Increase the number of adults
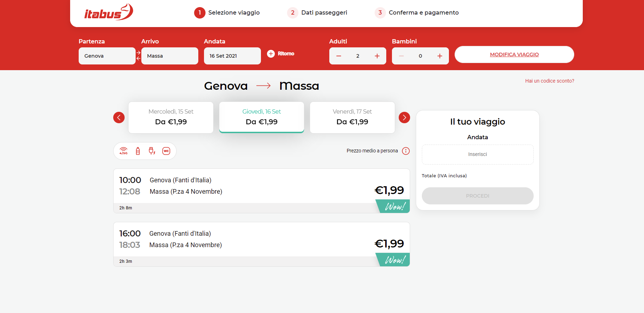644x313 pixels. (377, 56)
